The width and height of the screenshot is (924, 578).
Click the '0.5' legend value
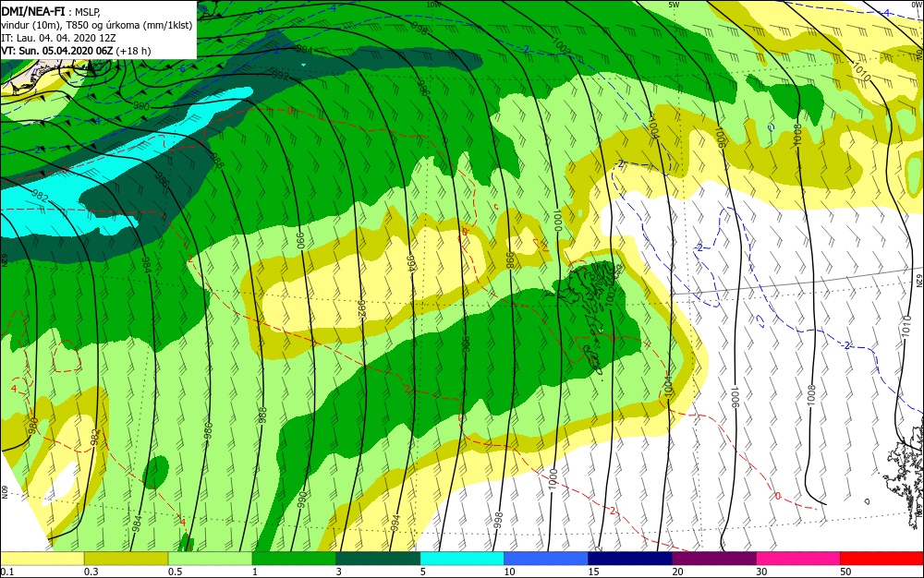[176, 572]
